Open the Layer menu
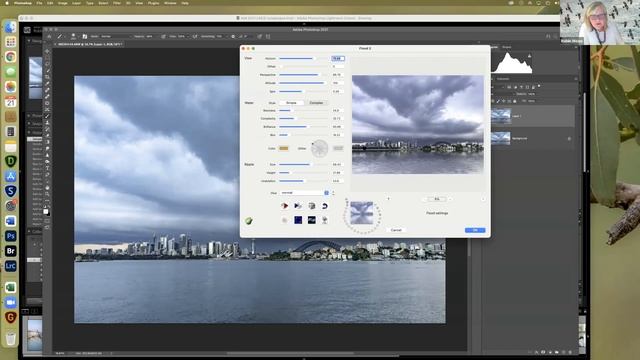 pyautogui.click(x=76, y=3)
